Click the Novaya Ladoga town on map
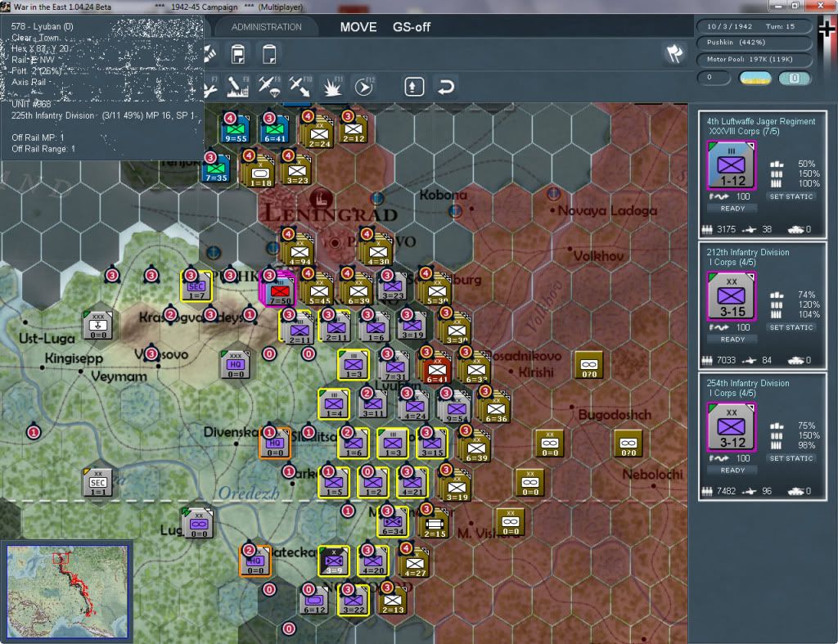 (x=607, y=210)
